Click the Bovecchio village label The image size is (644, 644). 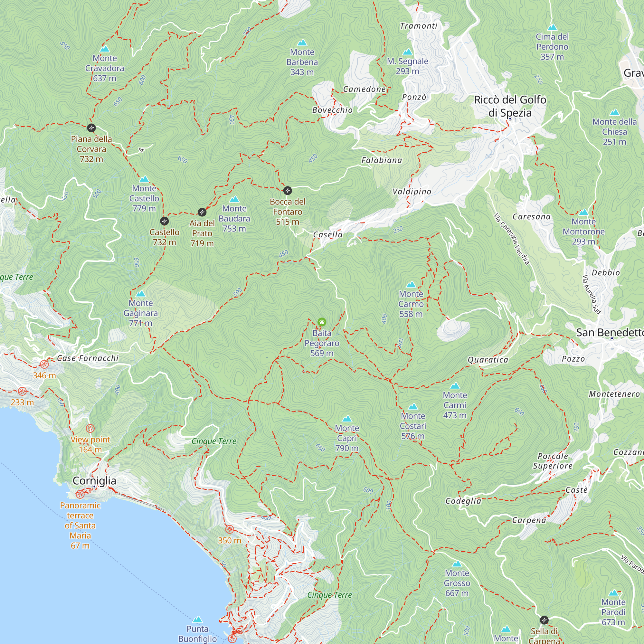click(x=332, y=110)
